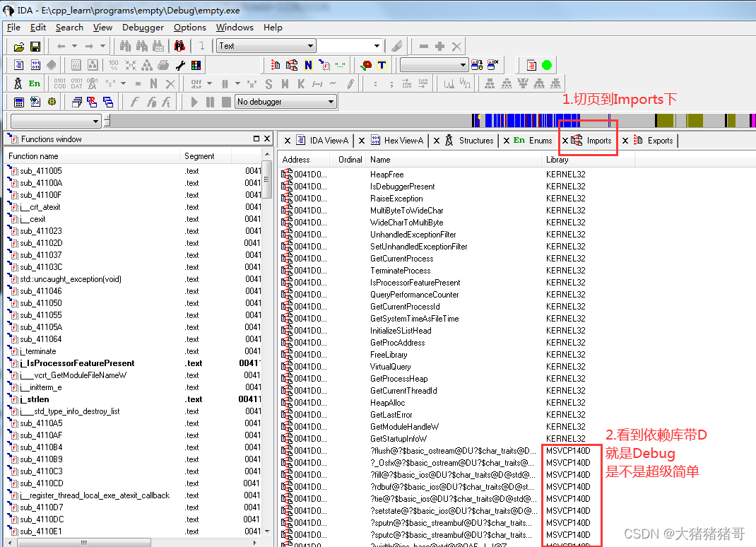Open the Windows menu
Image resolution: width=756 pixels, height=547 pixels.
click(235, 28)
